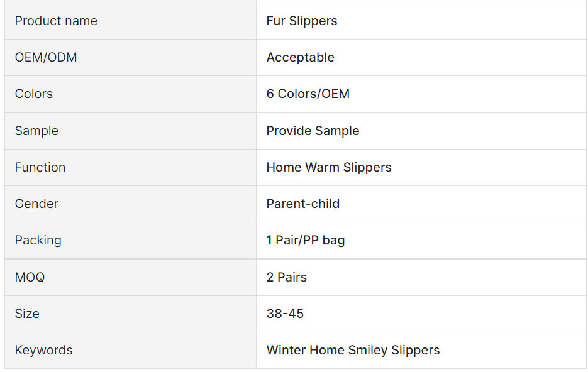Click the 'Provide Sample' value text
Viewport: 588px width, 372px height.
click(313, 131)
